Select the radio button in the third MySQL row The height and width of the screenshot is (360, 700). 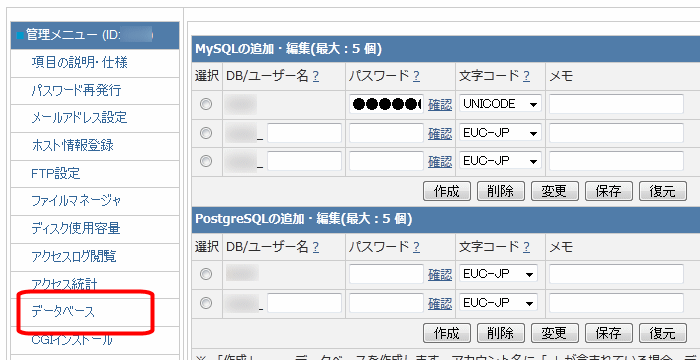point(206,161)
